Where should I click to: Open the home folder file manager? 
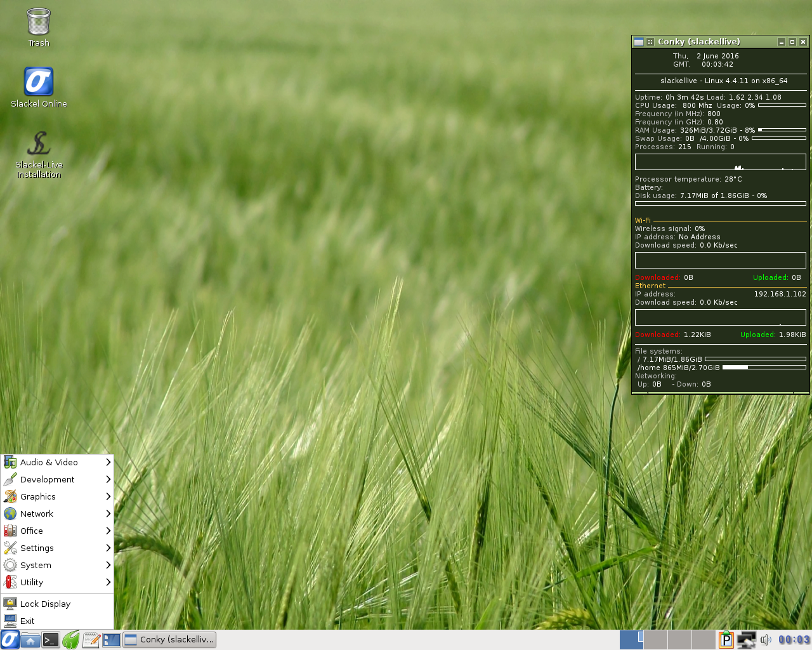30,640
